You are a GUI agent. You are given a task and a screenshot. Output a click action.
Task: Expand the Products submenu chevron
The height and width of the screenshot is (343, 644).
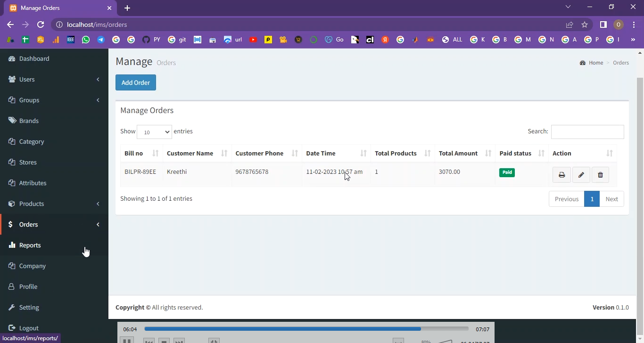pyautogui.click(x=98, y=204)
